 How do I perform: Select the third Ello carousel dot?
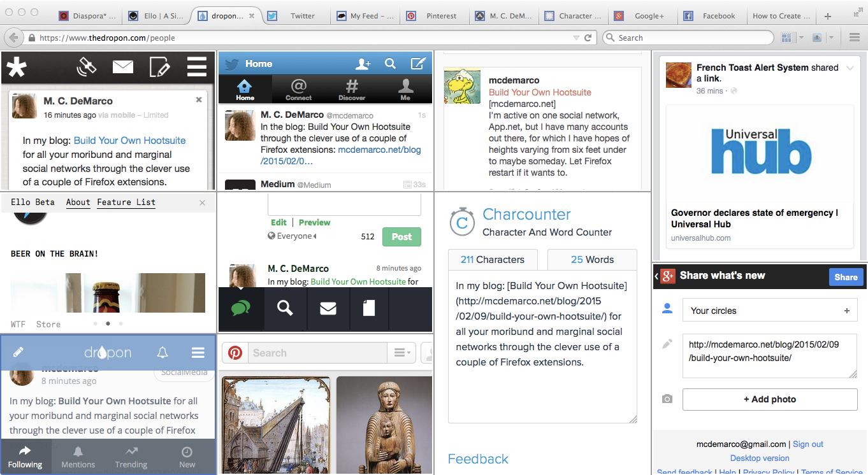pos(120,323)
